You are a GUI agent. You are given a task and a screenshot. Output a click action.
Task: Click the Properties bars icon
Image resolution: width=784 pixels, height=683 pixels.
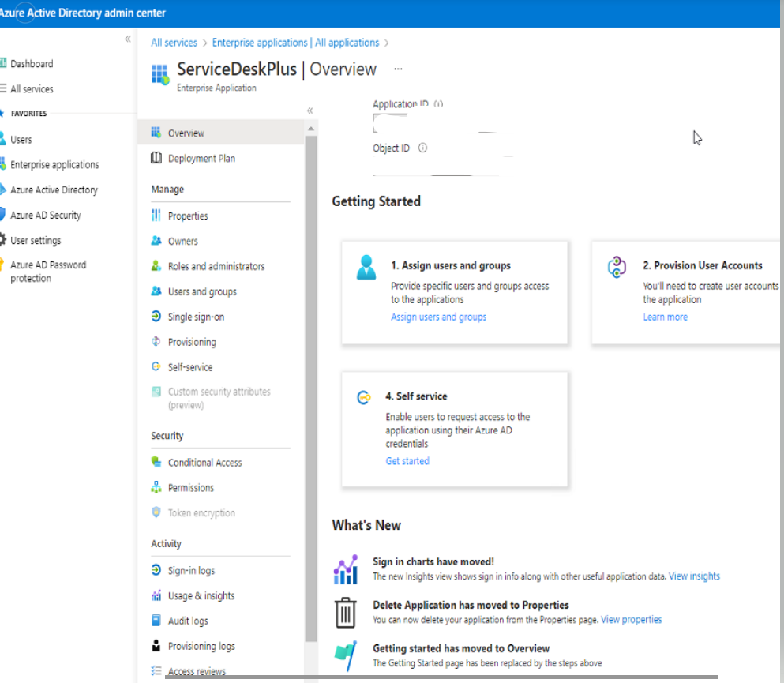156,216
